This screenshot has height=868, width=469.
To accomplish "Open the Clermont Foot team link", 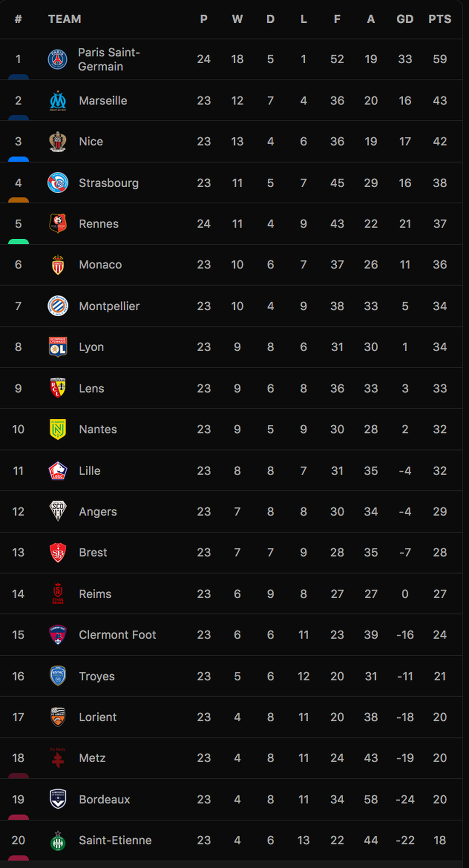I will coord(117,635).
